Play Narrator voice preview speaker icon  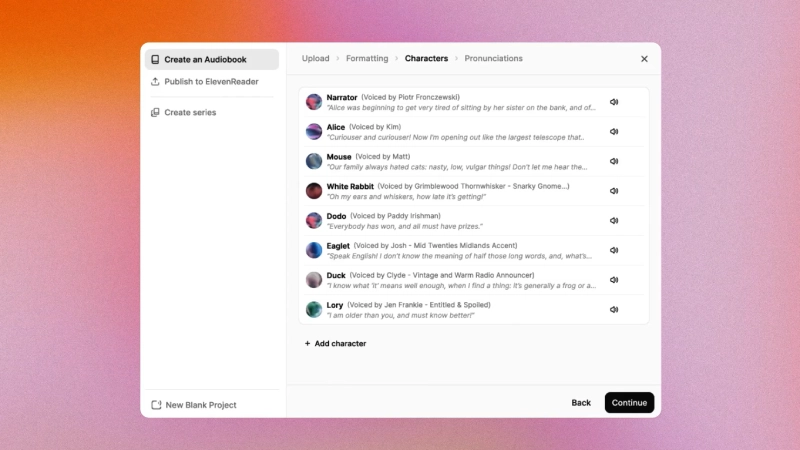[x=614, y=102]
